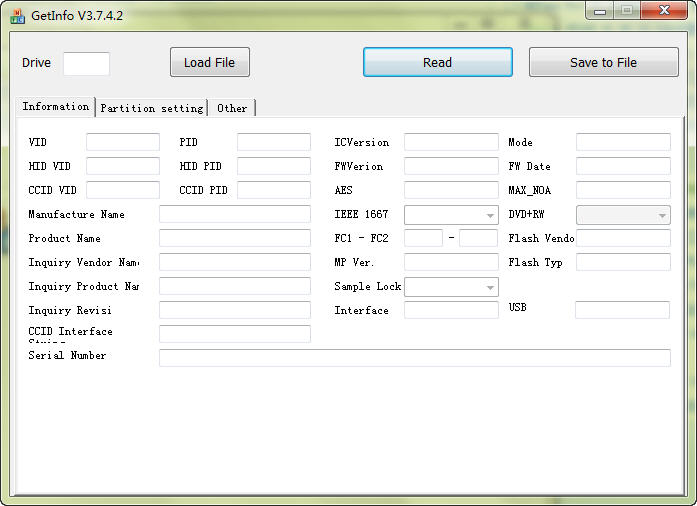Image resolution: width=697 pixels, height=506 pixels.
Task: Select the Information tab
Action: (56, 107)
